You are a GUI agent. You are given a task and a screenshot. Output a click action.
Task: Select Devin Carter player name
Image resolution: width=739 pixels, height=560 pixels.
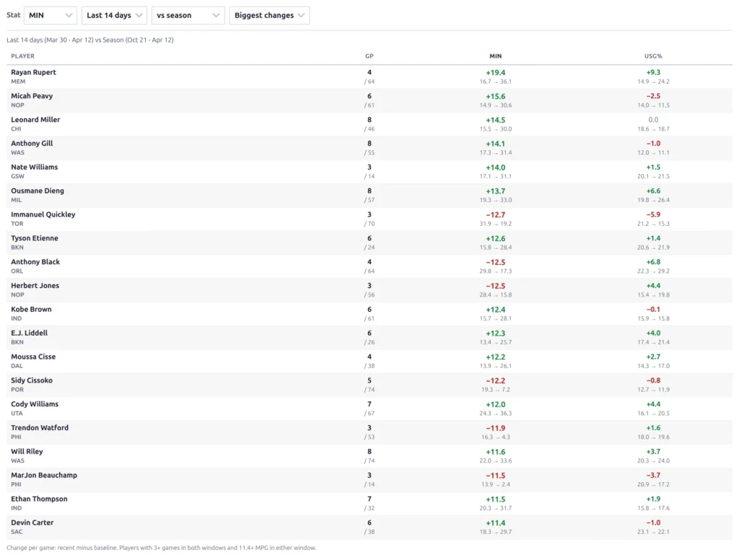pyautogui.click(x=32, y=522)
